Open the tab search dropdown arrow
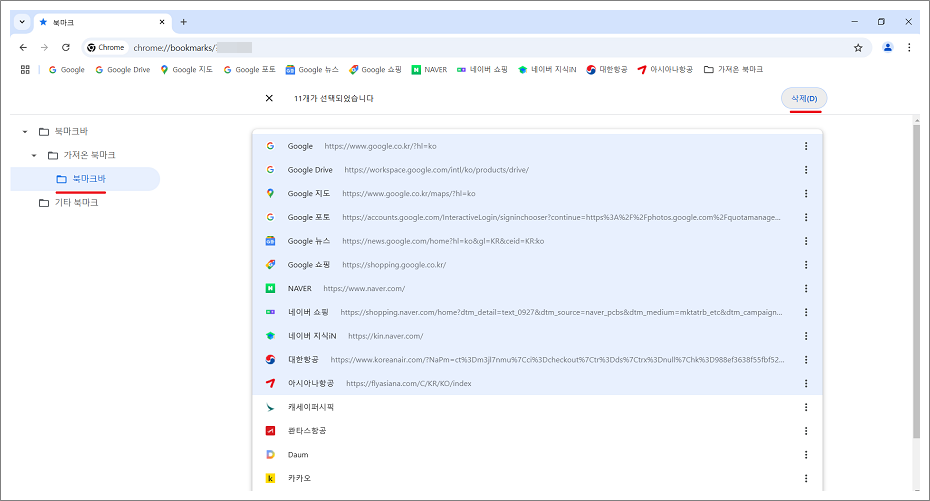The width and height of the screenshot is (930, 501). pos(22,22)
